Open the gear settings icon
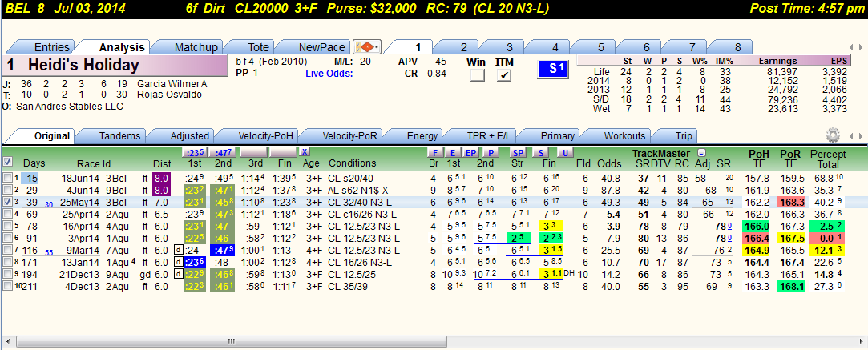 coord(833,135)
